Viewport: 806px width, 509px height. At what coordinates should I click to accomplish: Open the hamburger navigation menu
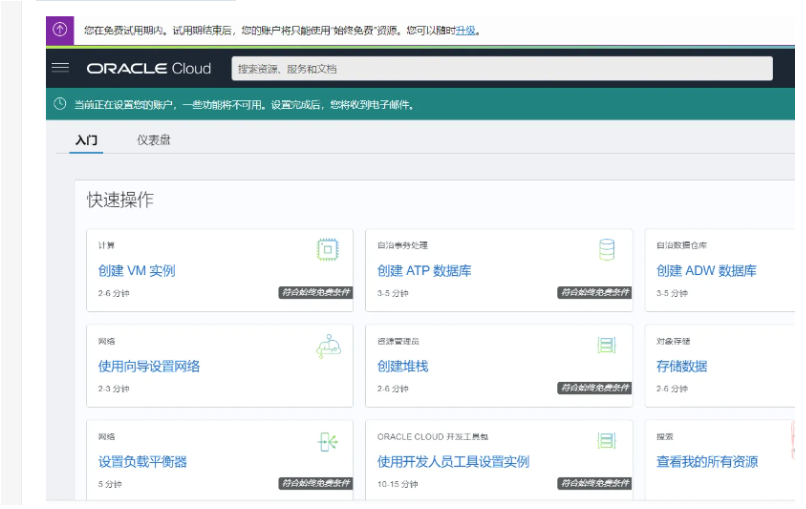[60, 68]
